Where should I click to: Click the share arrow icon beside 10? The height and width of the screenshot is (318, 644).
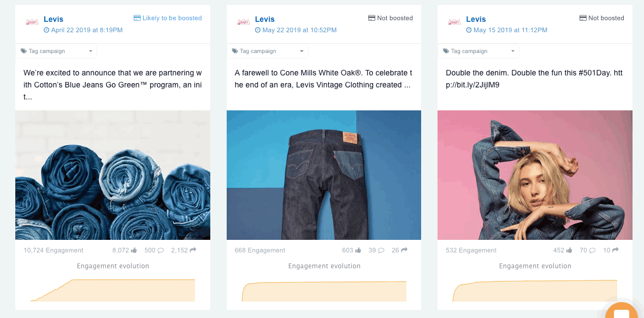coord(615,250)
